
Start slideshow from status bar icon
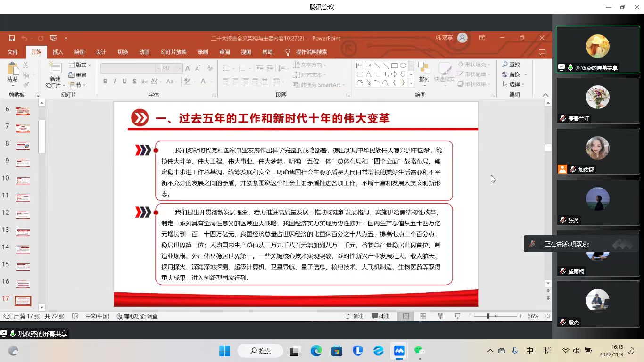click(x=457, y=316)
